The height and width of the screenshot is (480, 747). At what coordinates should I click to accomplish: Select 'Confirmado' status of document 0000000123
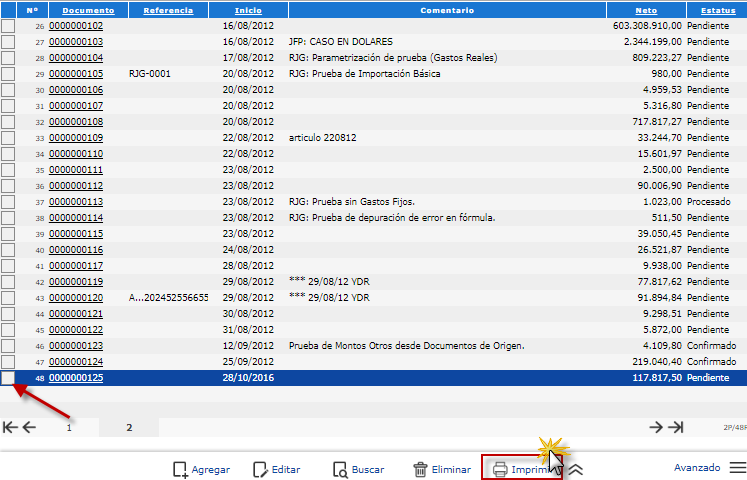[711, 346]
